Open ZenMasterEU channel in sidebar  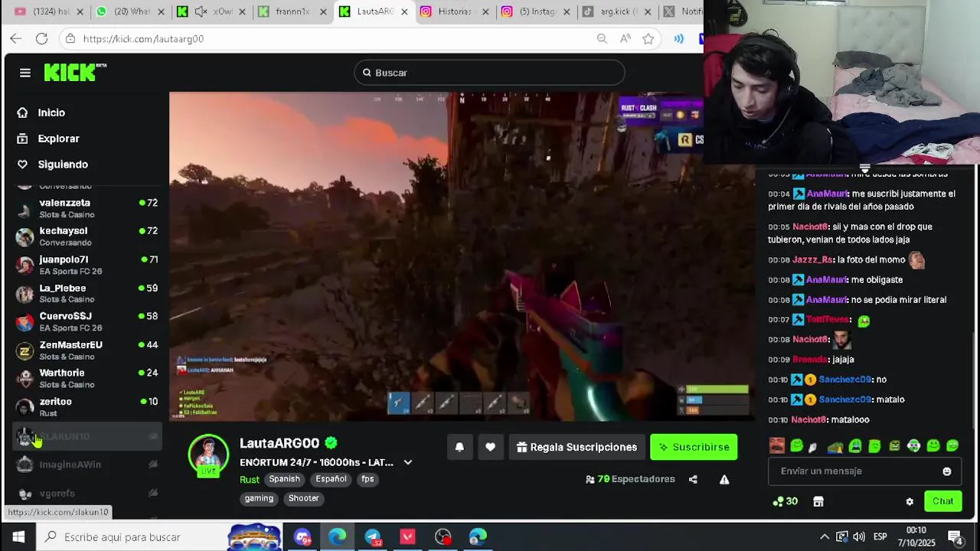tap(87, 350)
